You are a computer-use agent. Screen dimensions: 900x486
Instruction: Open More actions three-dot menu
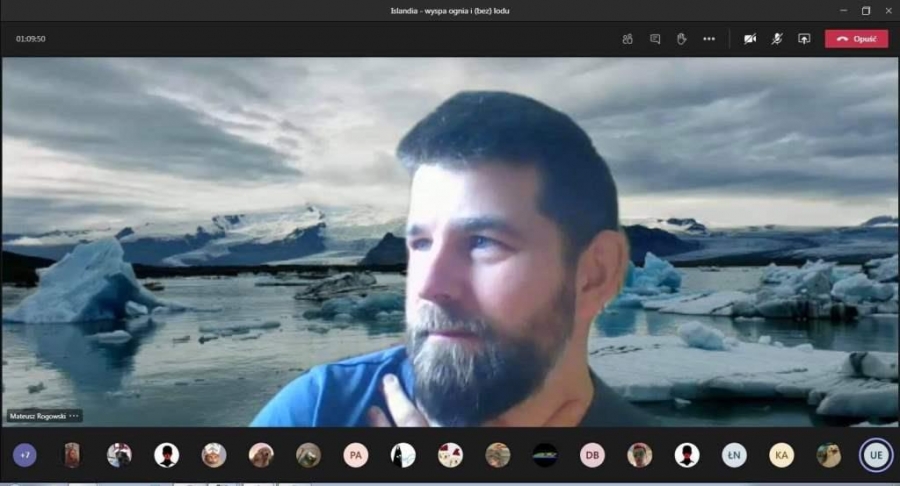pyautogui.click(x=709, y=39)
